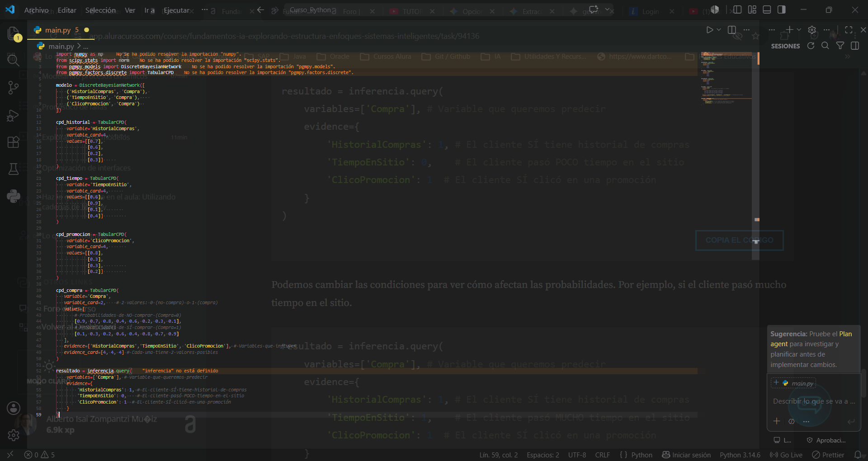
Task: Search sessions with magnifier icon
Action: point(825,46)
